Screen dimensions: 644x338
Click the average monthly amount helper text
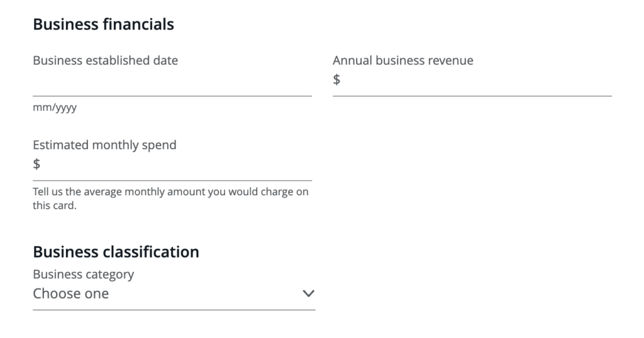point(170,192)
